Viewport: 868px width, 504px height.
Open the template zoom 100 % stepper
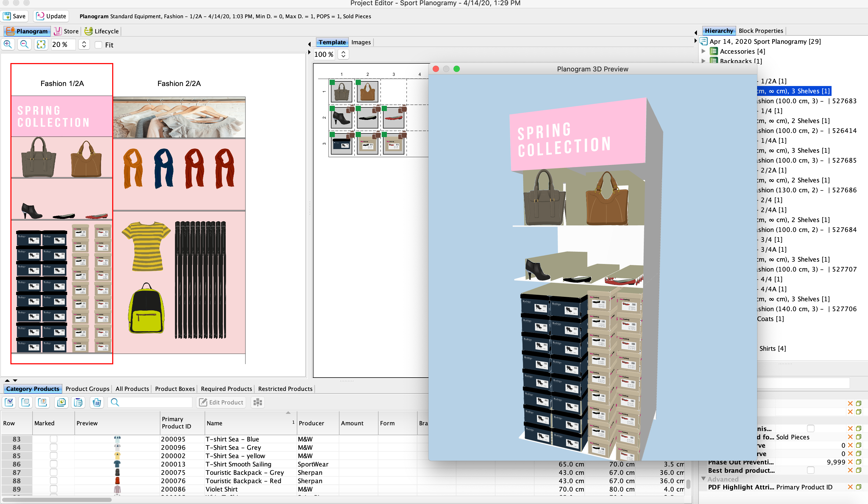(343, 54)
